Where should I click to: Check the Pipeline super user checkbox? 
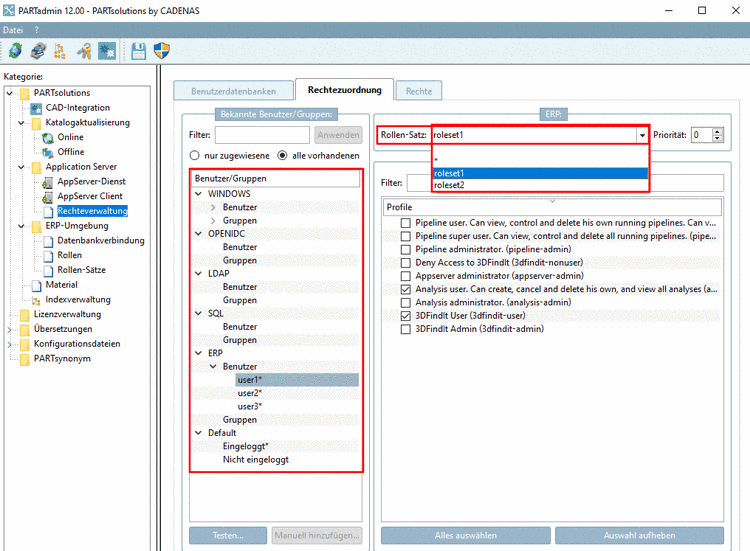[x=406, y=236]
